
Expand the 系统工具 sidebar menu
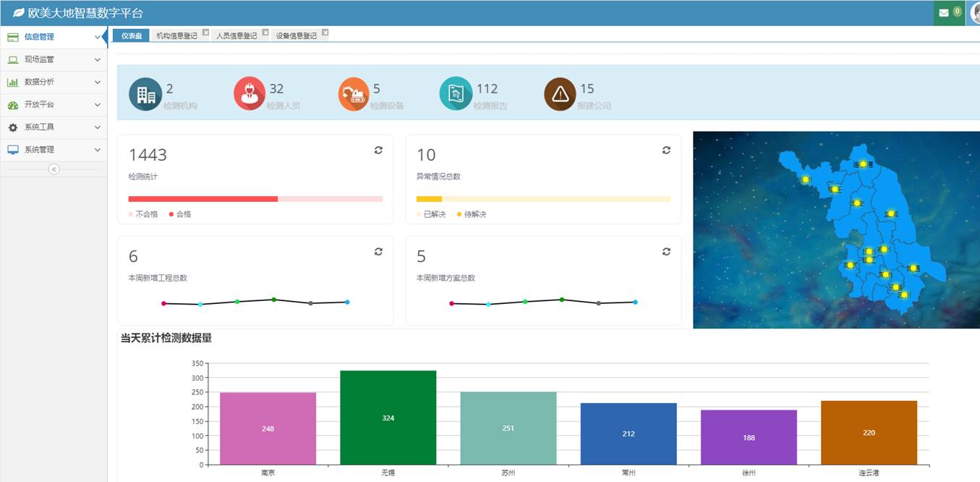(x=54, y=127)
